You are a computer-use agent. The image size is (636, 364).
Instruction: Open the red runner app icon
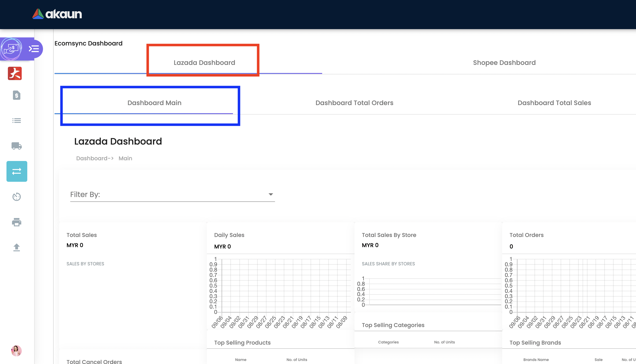(x=15, y=73)
